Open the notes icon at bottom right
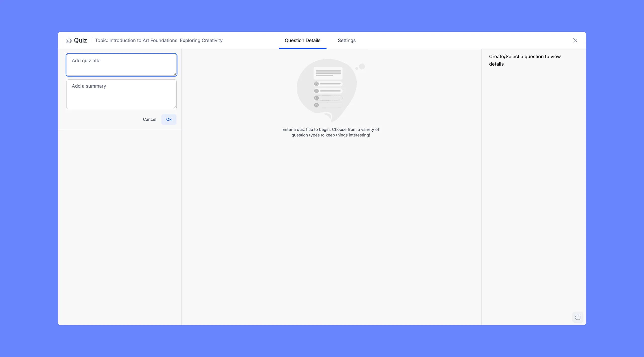The width and height of the screenshot is (644, 357). [578, 317]
